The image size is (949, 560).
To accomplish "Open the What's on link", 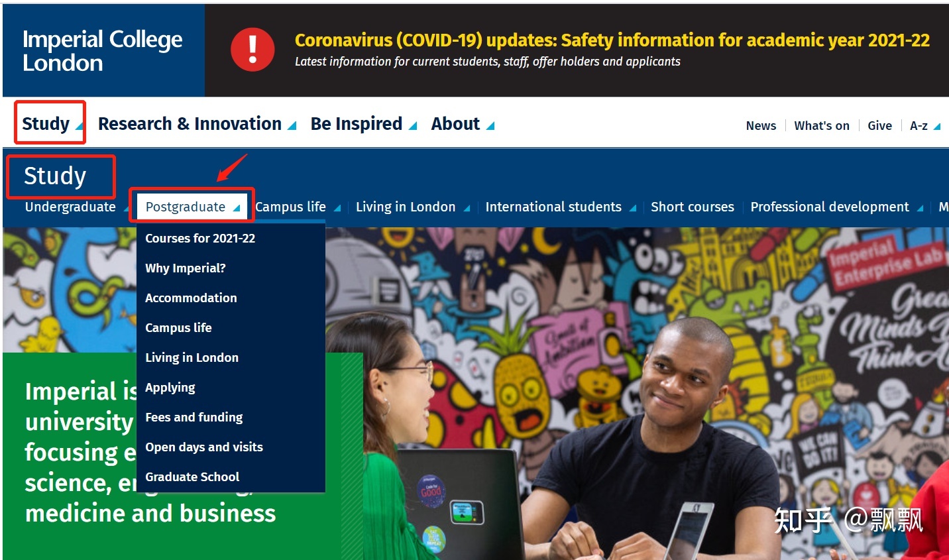I will [822, 126].
